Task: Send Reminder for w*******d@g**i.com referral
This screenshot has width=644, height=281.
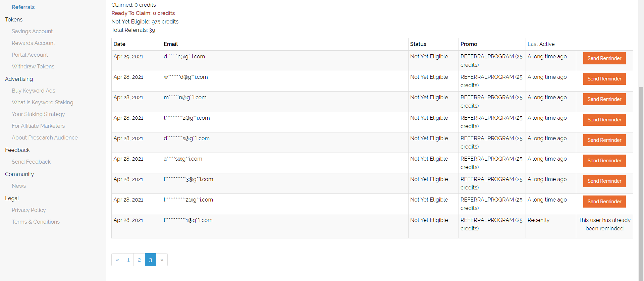Action: (604, 79)
